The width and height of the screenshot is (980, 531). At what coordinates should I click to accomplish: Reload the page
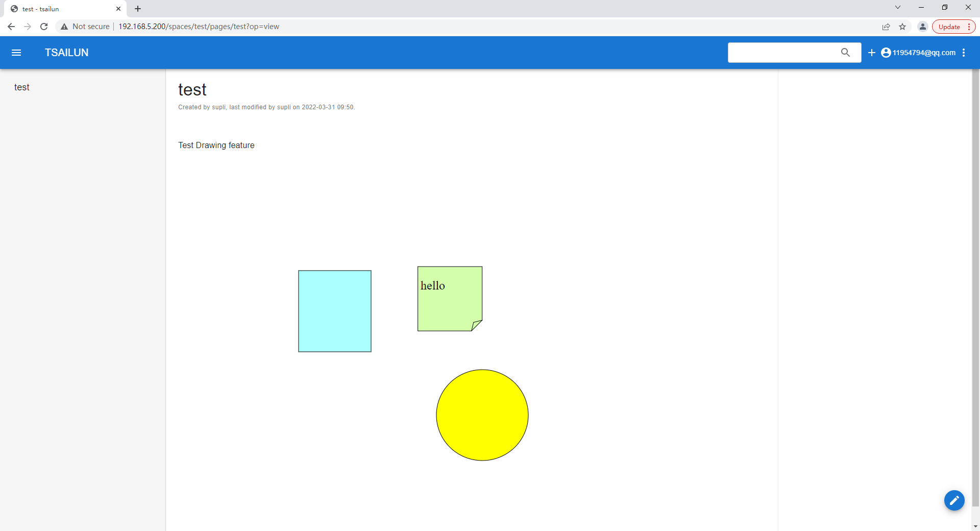coord(44,27)
